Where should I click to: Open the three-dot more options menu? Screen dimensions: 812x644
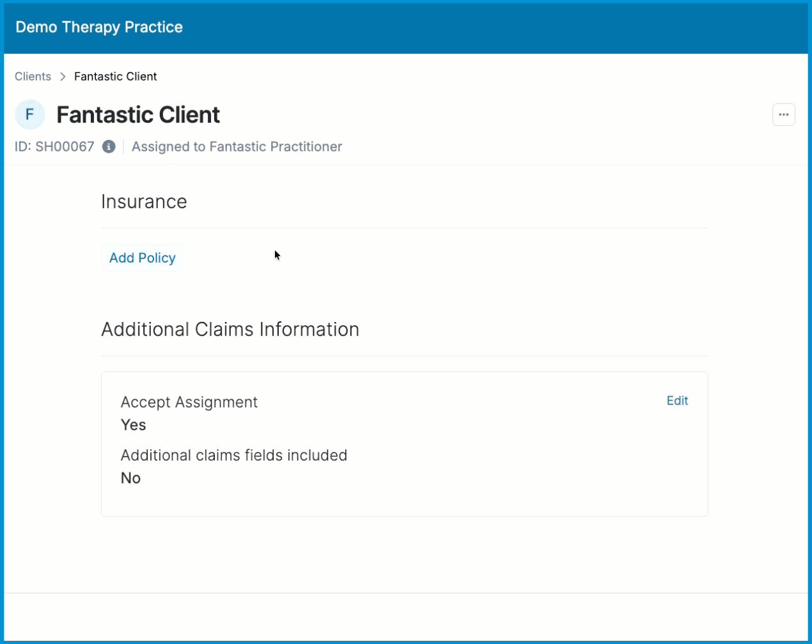(783, 114)
